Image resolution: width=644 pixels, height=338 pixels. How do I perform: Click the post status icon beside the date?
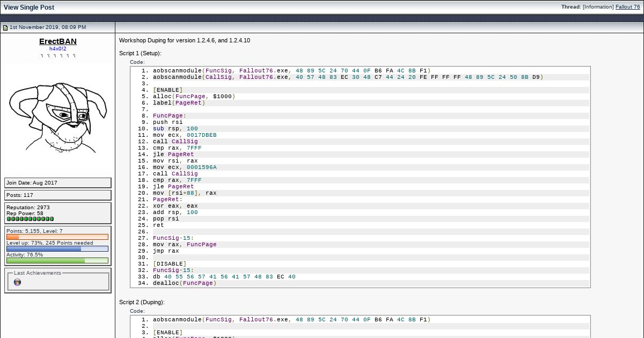(x=5, y=27)
